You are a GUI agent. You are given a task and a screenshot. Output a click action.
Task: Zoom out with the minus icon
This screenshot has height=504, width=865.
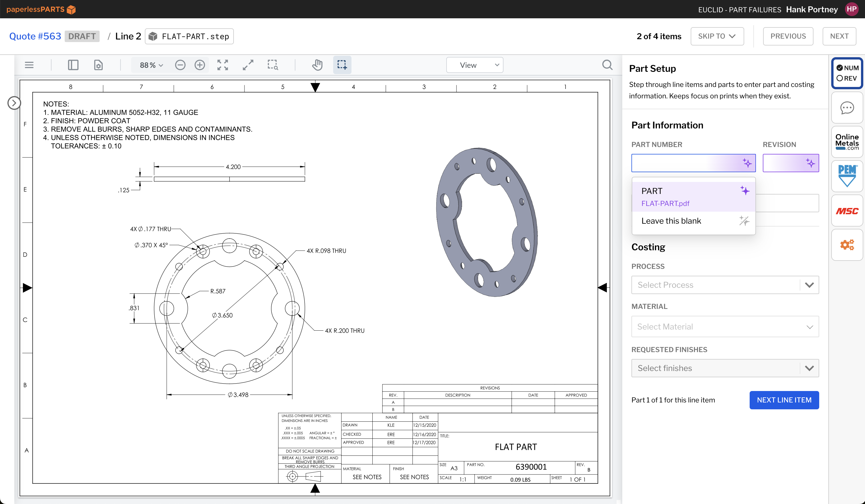coord(180,65)
